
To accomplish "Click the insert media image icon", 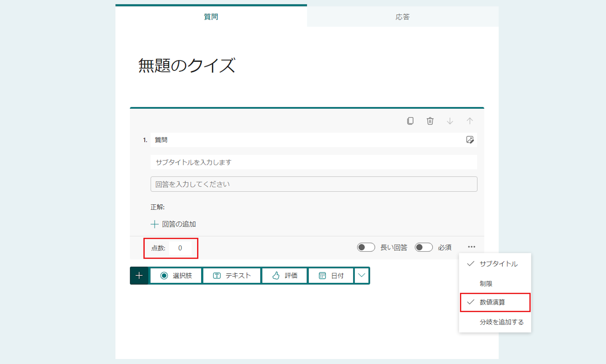I will click(x=470, y=140).
